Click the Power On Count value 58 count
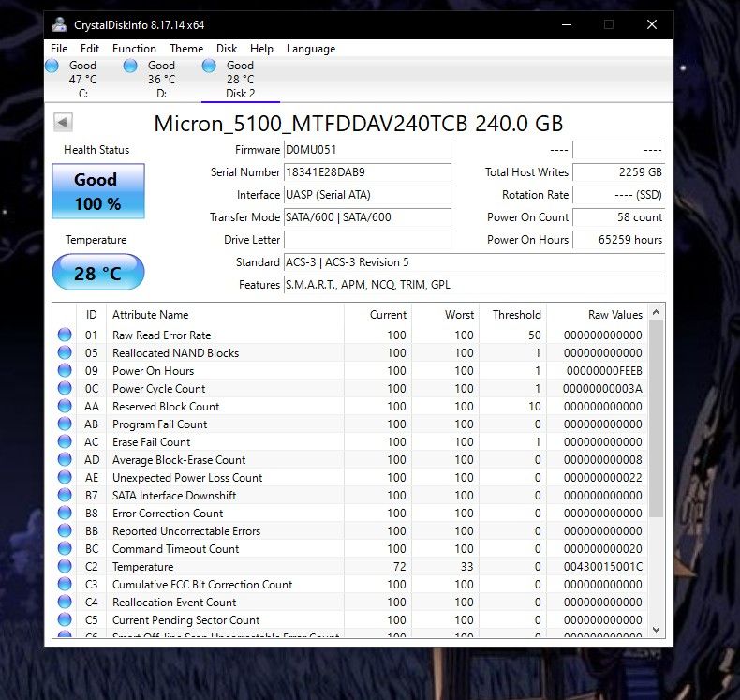The height and width of the screenshot is (700, 740). coord(619,217)
